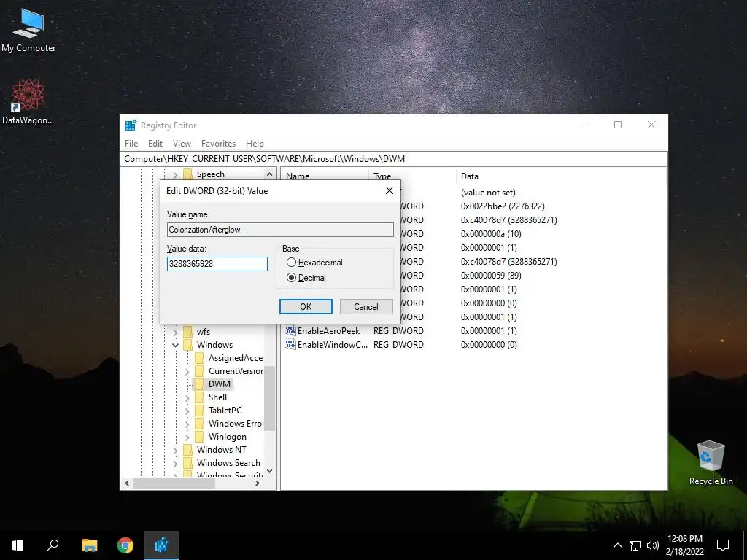Image resolution: width=747 pixels, height=560 pixels.
Task: Click the ColorizationAfterglow value name field
Action: point(280,230)
